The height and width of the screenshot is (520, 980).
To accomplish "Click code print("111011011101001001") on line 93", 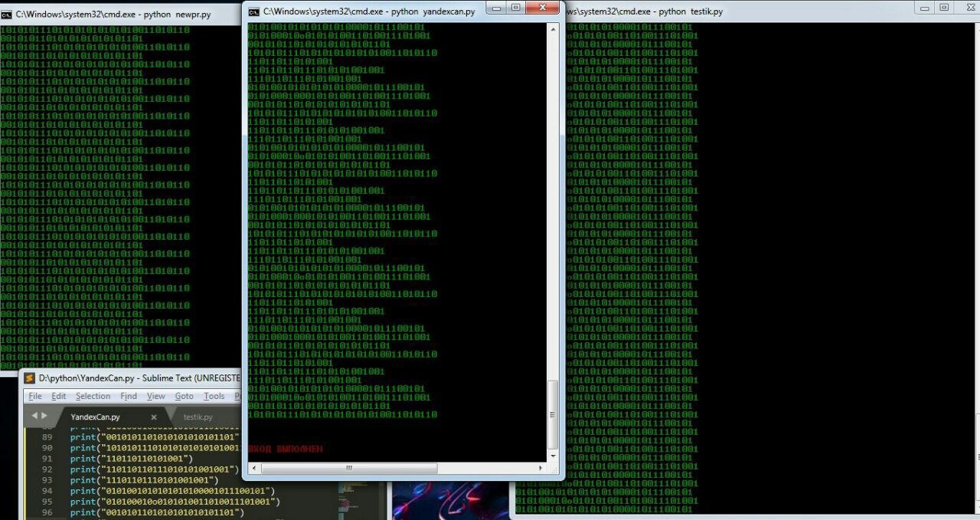I will 145,479.
